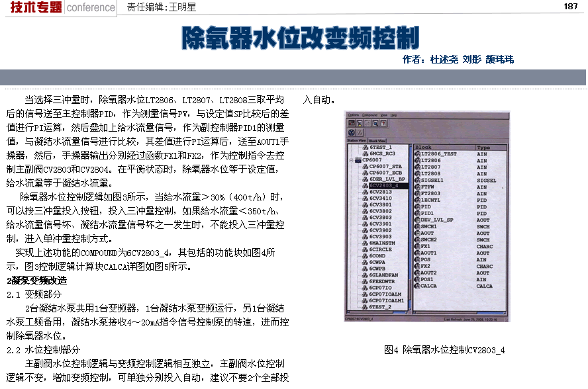Collapse the CP6007 tree node
This screenshot has height=389, width=588.
pos(350,159)
